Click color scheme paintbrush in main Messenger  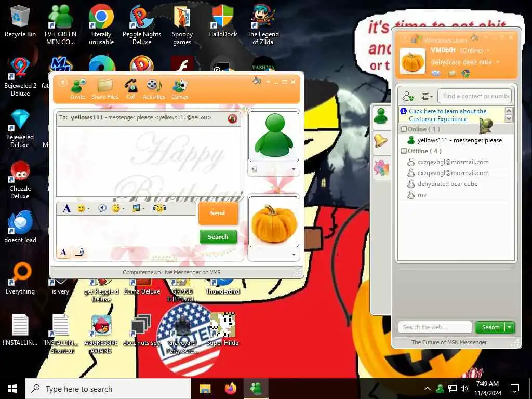[475, 37]
